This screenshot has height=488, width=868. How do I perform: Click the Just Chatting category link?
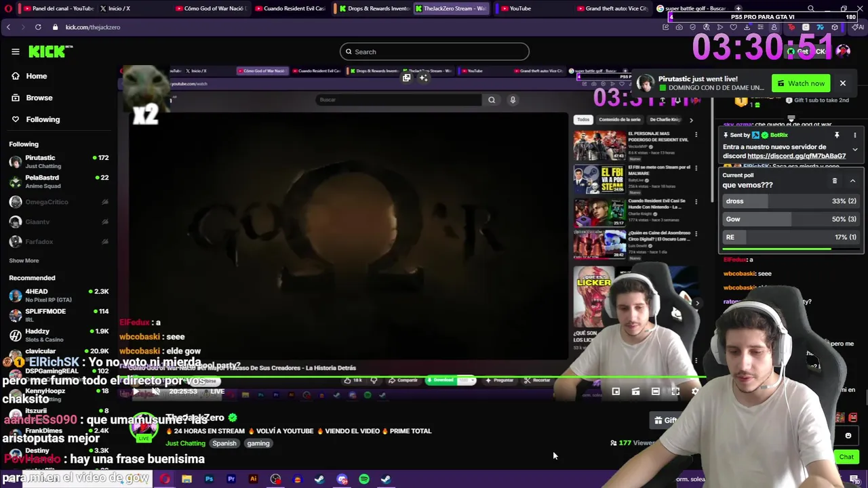coord(185,443)
